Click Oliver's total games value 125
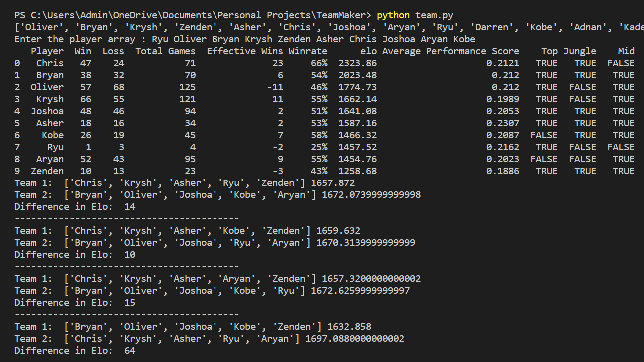Viewport: 644px width, 362px height. tap(188, 87)
